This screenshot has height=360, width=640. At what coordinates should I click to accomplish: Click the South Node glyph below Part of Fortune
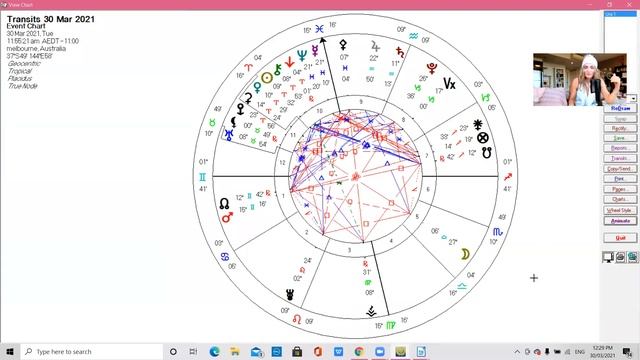486,153
